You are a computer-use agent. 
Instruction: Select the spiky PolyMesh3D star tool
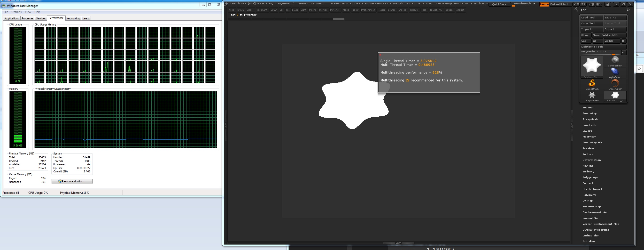pyautogui.click(x=592, y=95)
